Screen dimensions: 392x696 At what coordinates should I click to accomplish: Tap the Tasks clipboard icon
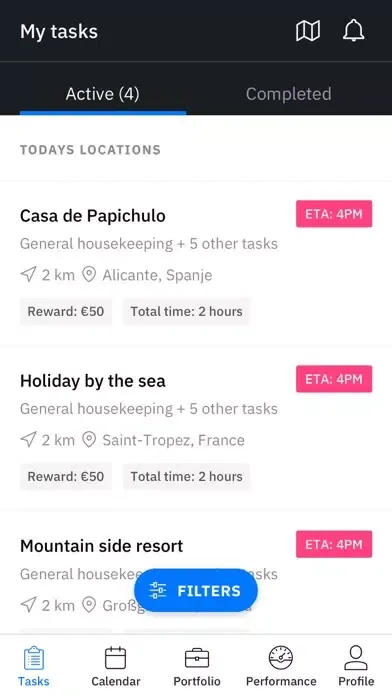(34, 658)
